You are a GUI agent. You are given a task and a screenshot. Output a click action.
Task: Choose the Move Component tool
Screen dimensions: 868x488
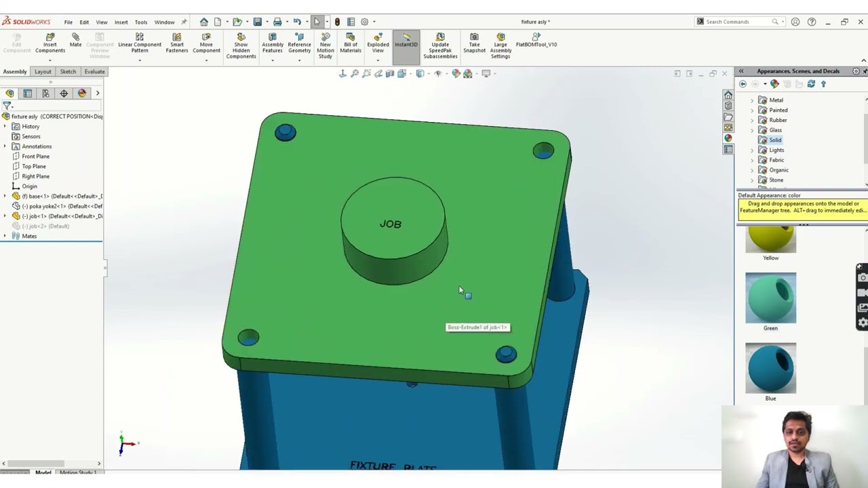[x=206, y=43]
